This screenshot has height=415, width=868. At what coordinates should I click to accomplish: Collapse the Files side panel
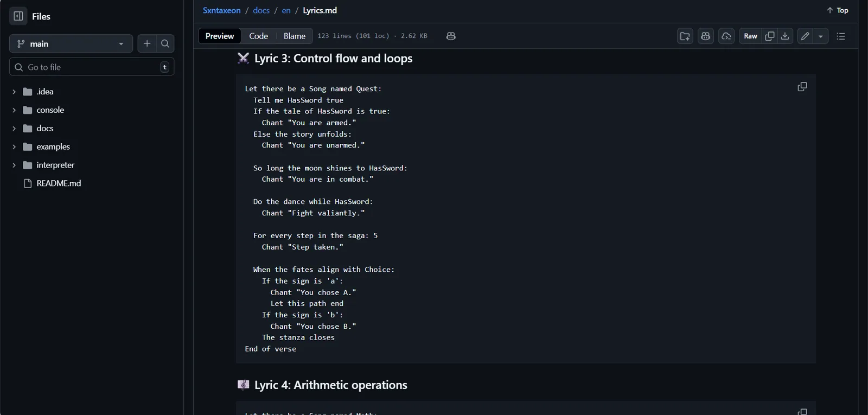click(x=18, y=16)
